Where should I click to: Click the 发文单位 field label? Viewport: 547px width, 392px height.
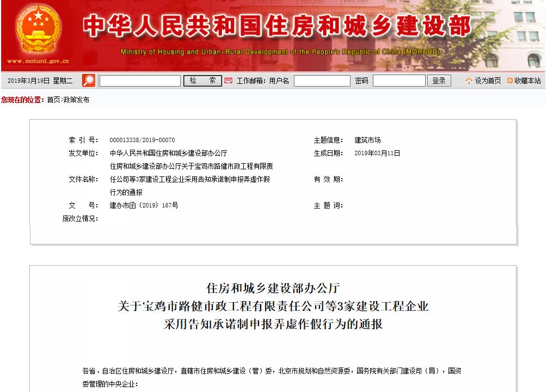coord(83,153)
